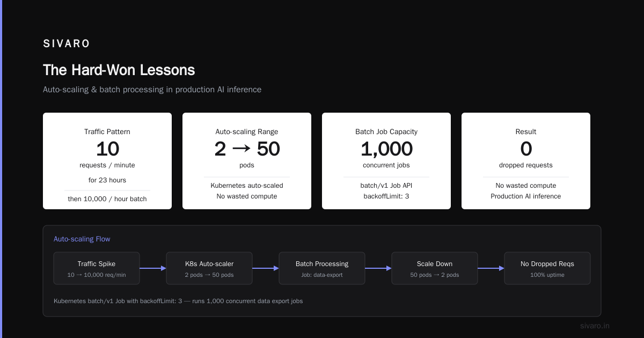Click 'dropped requests' label

526,165
